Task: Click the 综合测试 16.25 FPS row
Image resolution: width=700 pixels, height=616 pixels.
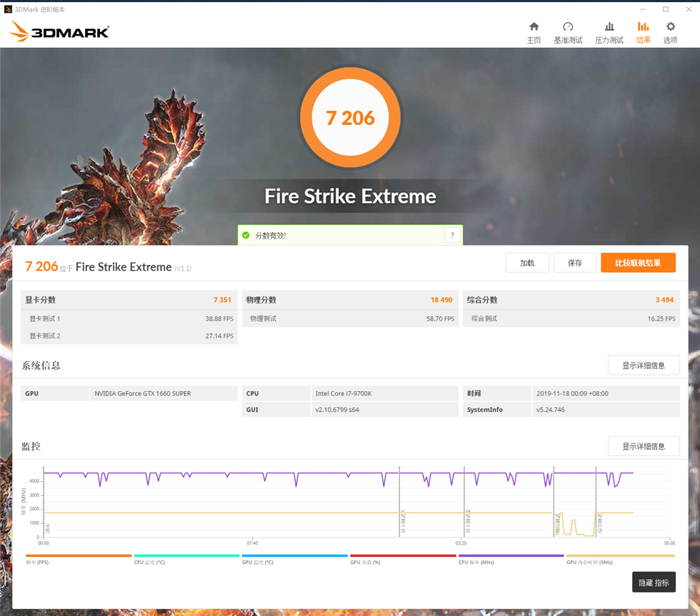Action: point(571,318)
